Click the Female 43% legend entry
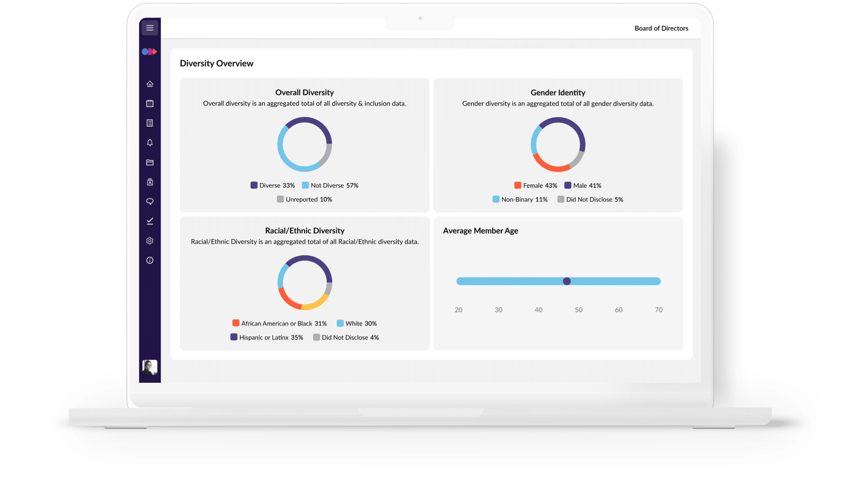Screen dimensions: 868x485 [536, 185]
